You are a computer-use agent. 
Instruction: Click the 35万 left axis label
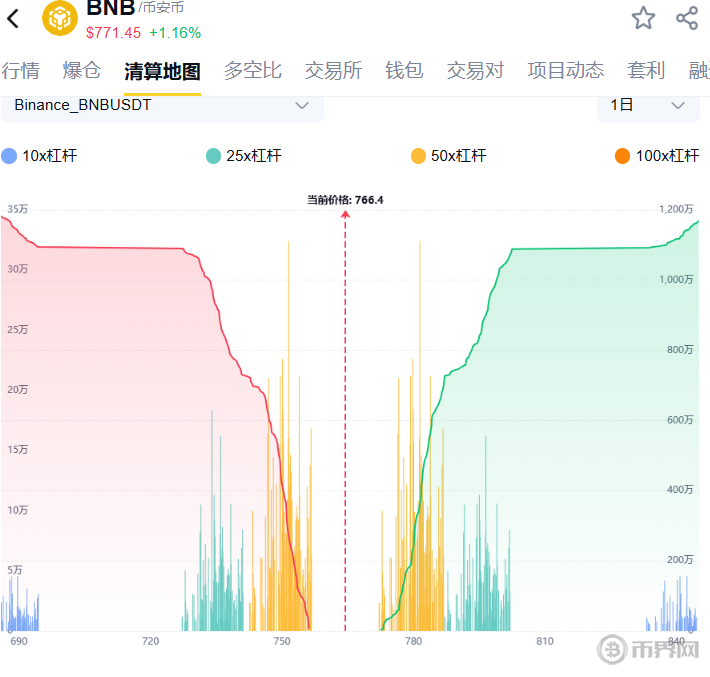18,209
